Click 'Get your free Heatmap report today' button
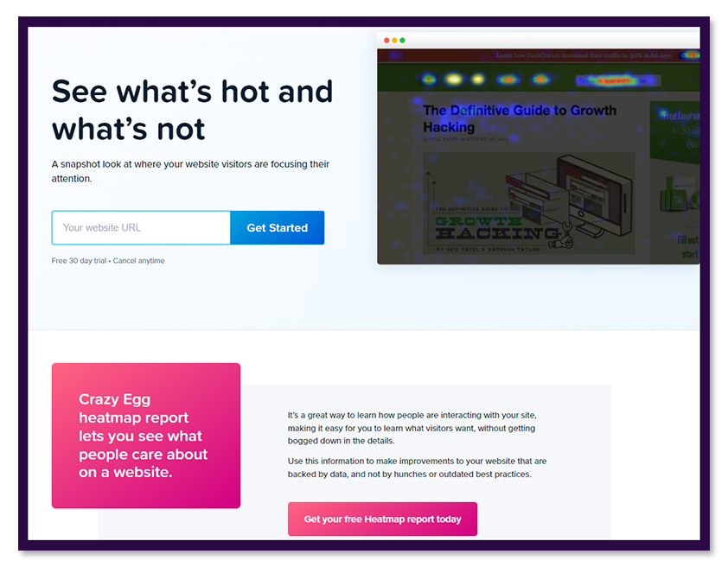 (382, 519)
